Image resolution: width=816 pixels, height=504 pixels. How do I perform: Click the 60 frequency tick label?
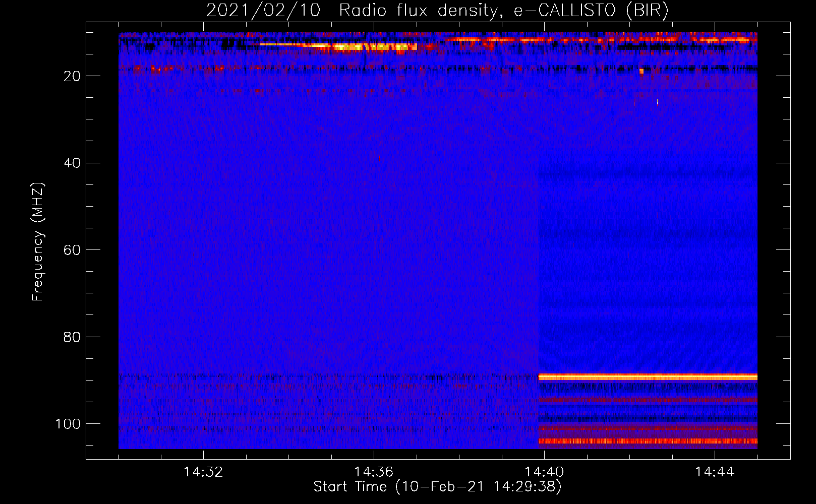click(72, 250)
